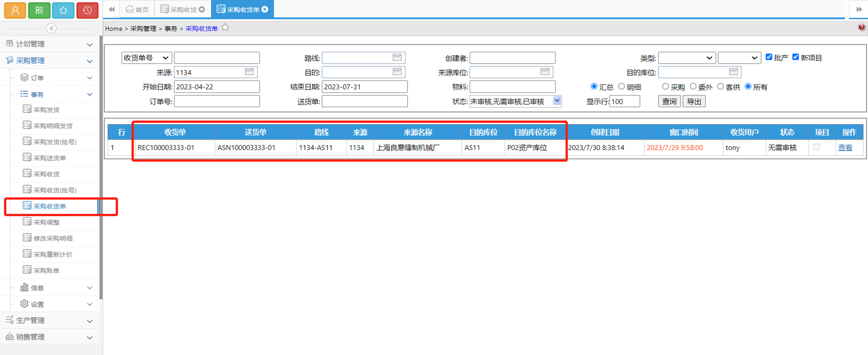This screenshot has height=355, width=868.
Task: Close the 采购收货单 tab
Action: tap(265, 9)
